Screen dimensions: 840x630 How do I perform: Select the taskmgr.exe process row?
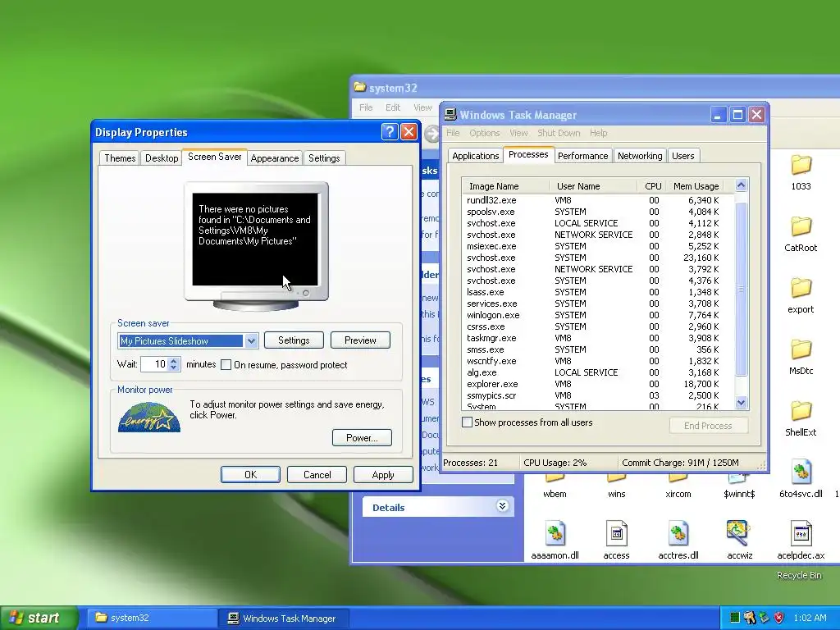click(592, 338)
